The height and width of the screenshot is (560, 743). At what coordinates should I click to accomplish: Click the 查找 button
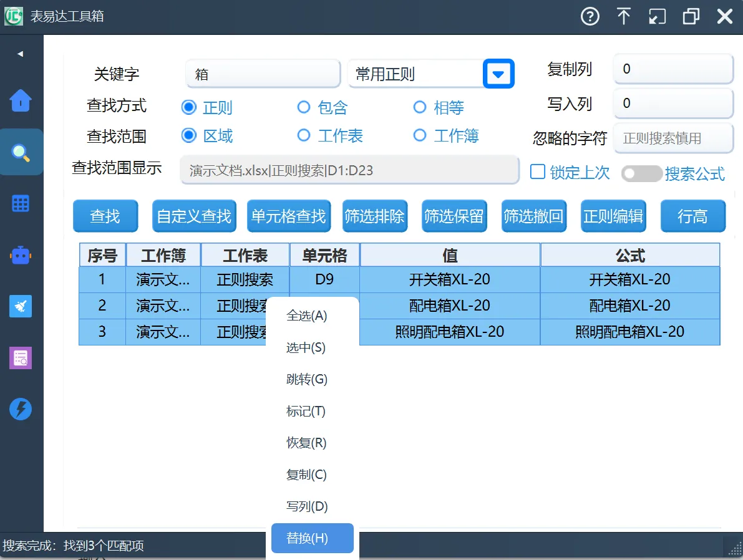(x=105, y=216)
